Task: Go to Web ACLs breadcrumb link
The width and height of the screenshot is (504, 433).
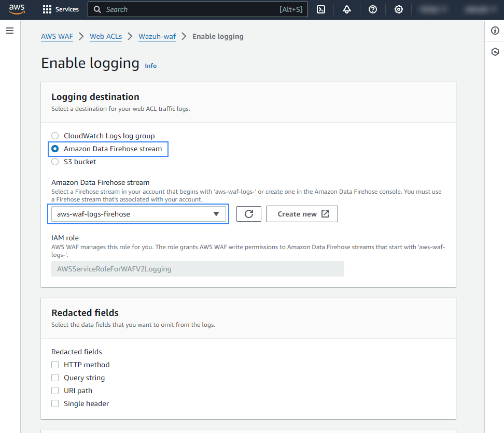Action: [106, 36]
